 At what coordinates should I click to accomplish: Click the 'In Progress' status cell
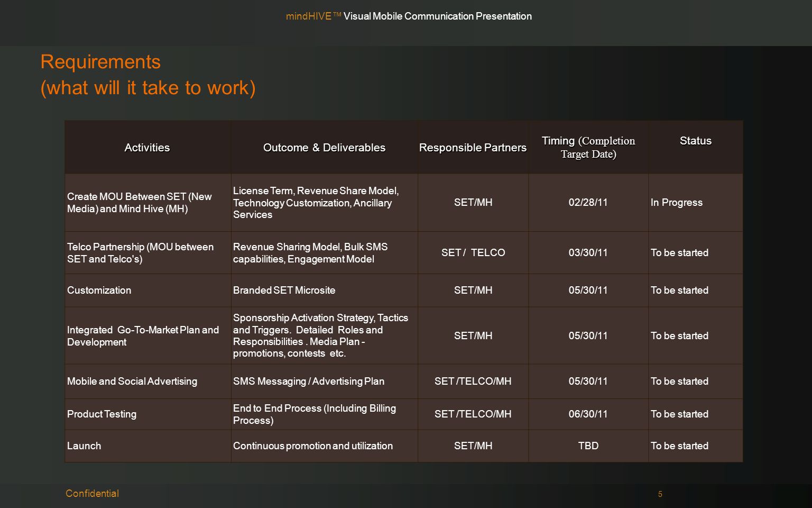[x=696, y=203]
